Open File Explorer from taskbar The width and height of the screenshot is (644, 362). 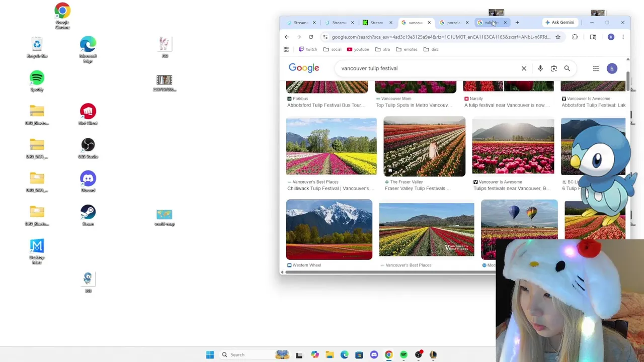click(x=330, y=355)
